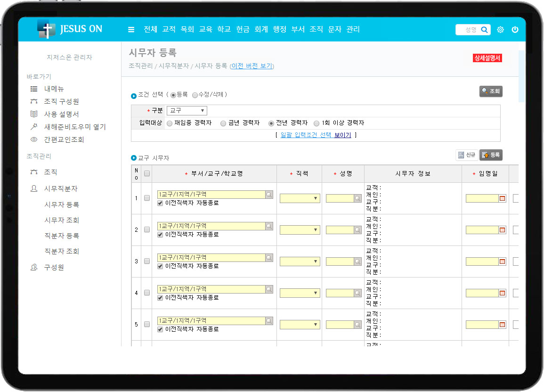Open calendar picker icon in row 1
Viewport: 544px width, 392px height.
pos(503,198)
